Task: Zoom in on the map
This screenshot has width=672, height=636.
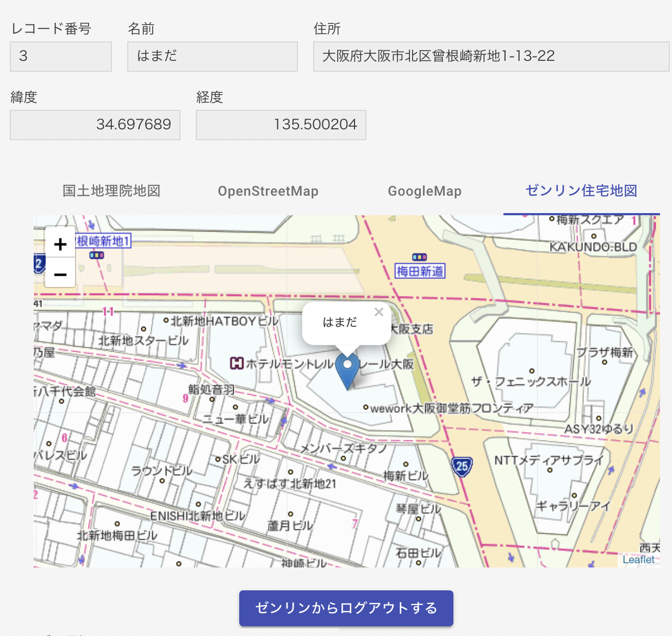Action: pyautogui.click(x=60, y=244)
